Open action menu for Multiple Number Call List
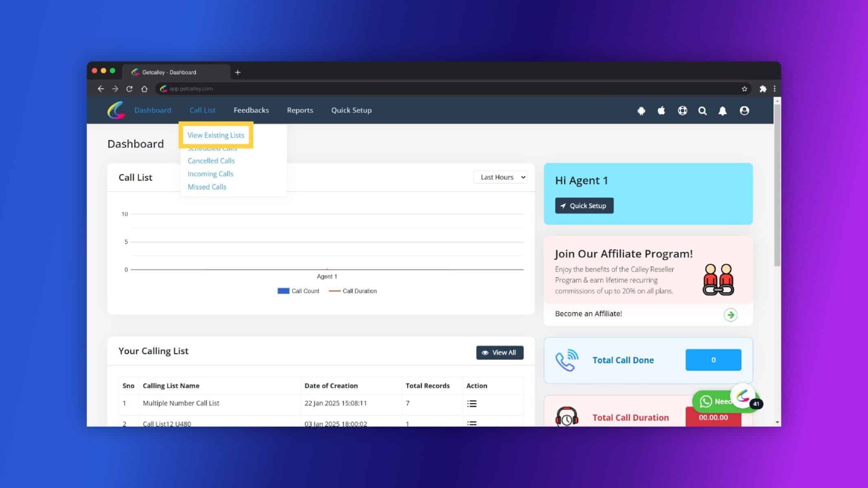The width and height of the screenshot is (868, 488). (x=472, y=403)
